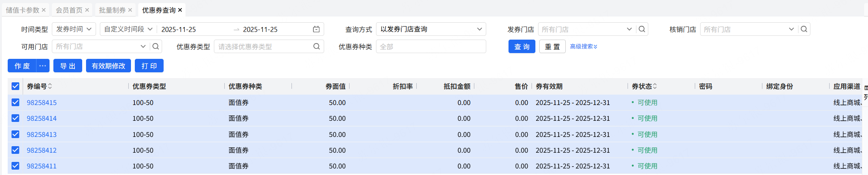The image size is (868, 175).
Task: Click search icon in 优惠券类型 field
Action: (x=316, y=47)
